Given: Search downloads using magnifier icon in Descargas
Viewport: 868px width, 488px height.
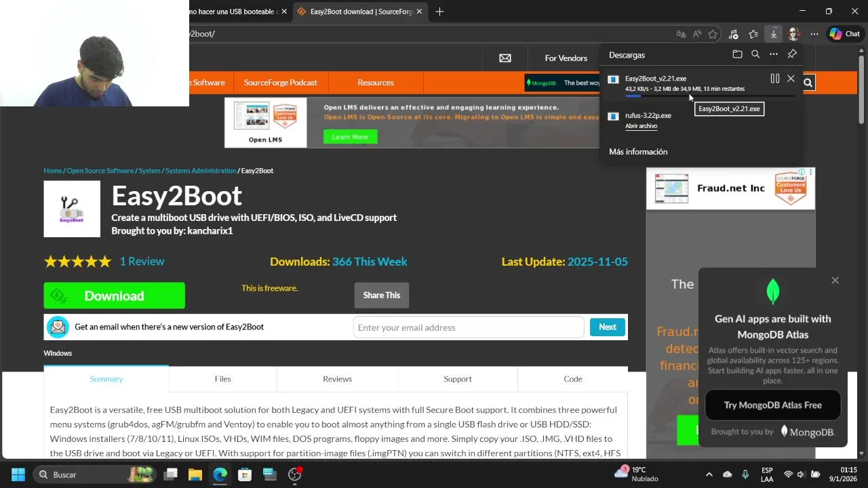Looking at the screenshot, I should point(755,54).
